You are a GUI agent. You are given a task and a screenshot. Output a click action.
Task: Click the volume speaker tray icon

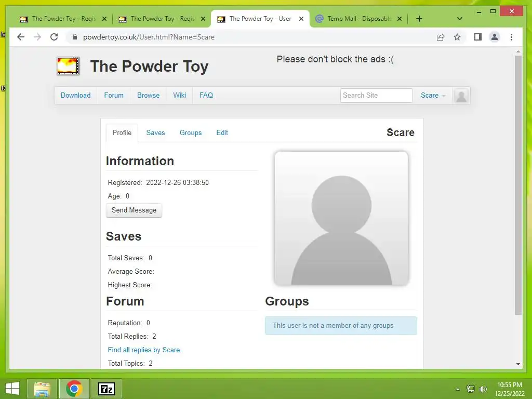tap(483, 389)
